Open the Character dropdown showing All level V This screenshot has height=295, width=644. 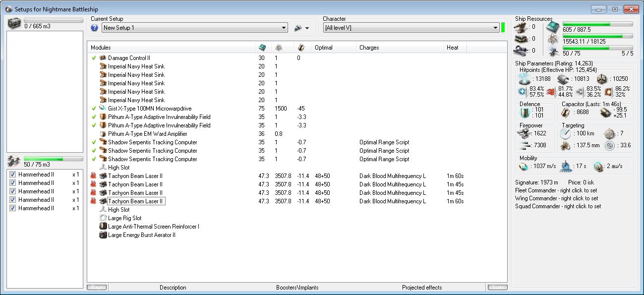pyautogui.click(x=411, y=28)
